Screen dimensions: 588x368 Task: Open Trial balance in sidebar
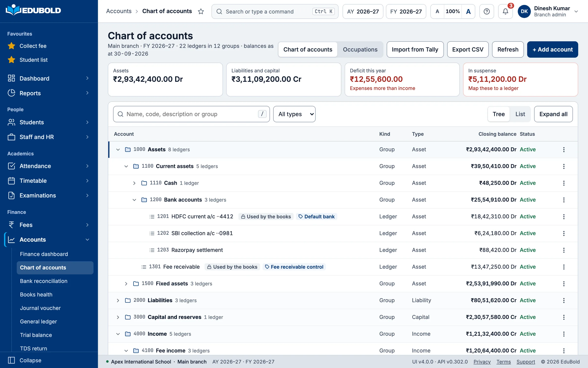(36, 335)
